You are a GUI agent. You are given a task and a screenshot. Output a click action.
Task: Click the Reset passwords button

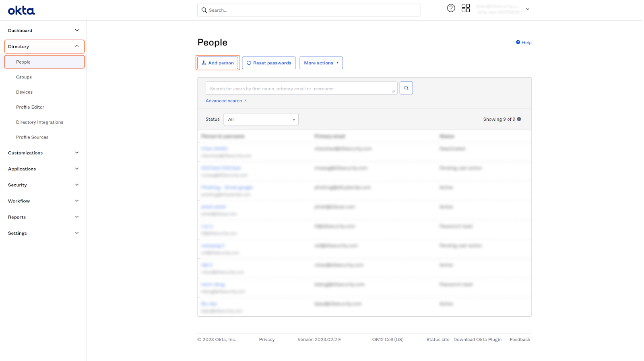(x=268, y=63)
